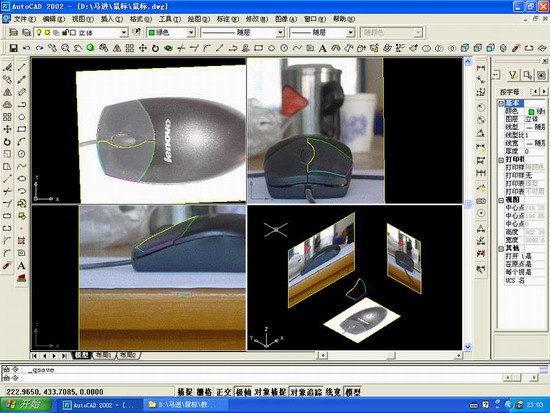Collapse the 视图 section in Properties
This screenshot has width=550, height=413.
pos(501,200)
